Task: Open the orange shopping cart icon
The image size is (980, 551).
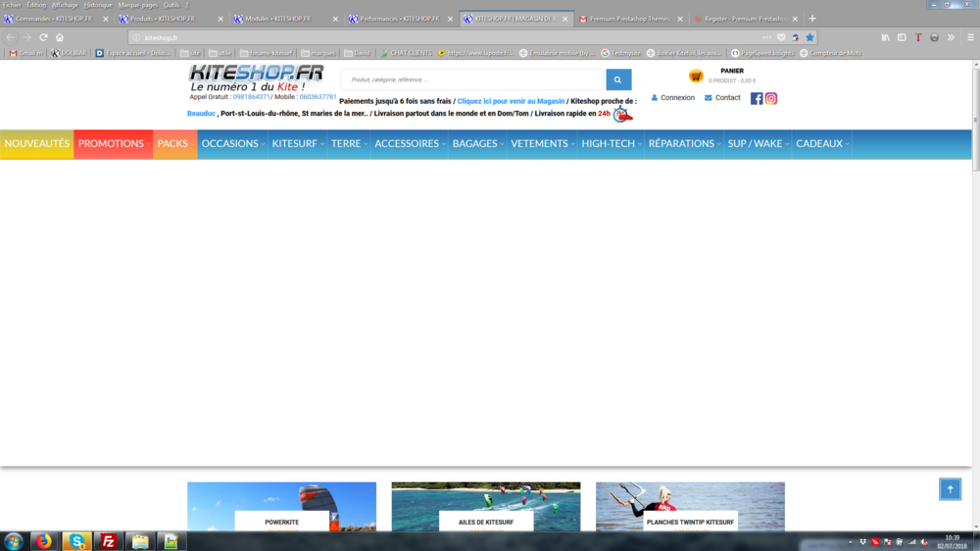Action: (696, 75)
